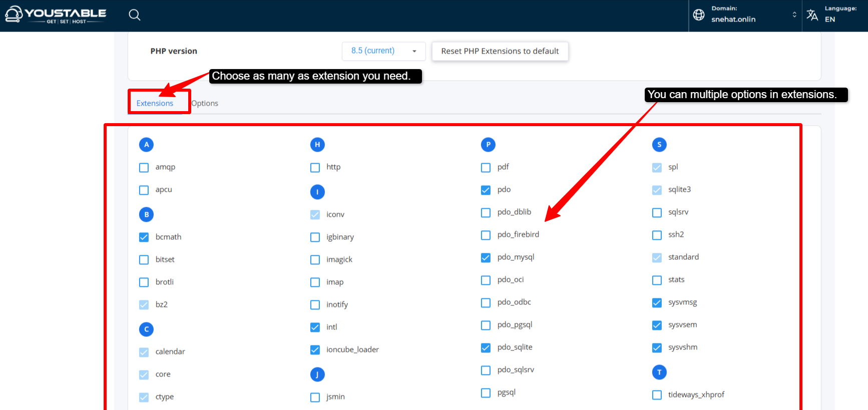Screen dimensions: 868x410
Task: Enable the imagick extension checkbox
Action: [315, 260]
